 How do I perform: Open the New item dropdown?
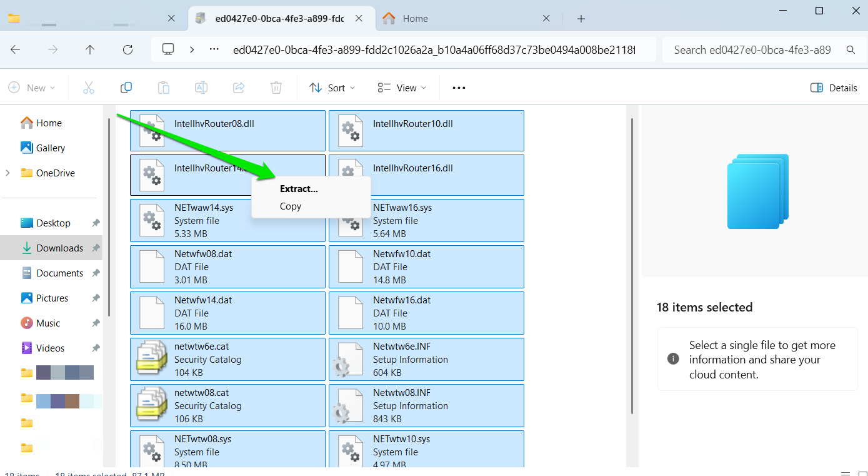point(32,88)
